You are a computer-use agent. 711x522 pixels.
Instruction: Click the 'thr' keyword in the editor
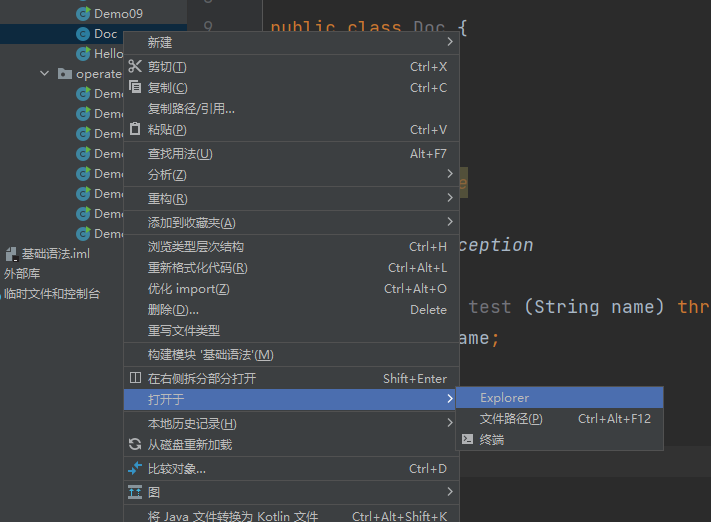[x=694, y=307]
